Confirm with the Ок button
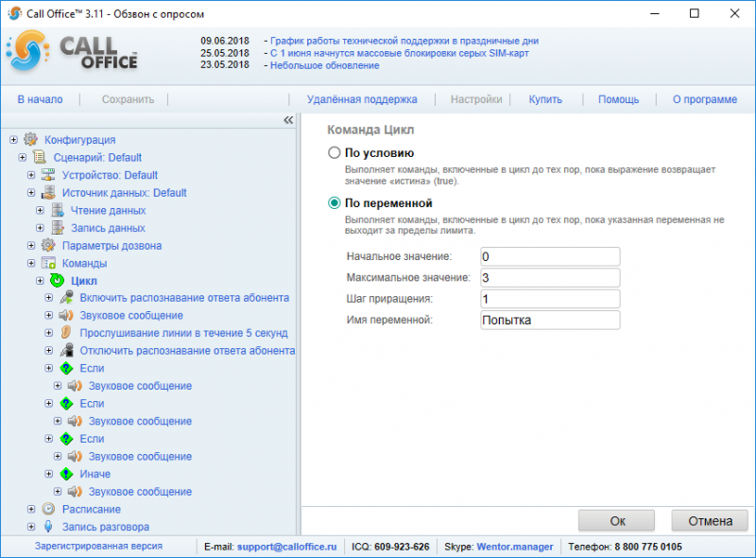Screen dimensions: 756x558 pyautogui.click(x=617, y=521)
